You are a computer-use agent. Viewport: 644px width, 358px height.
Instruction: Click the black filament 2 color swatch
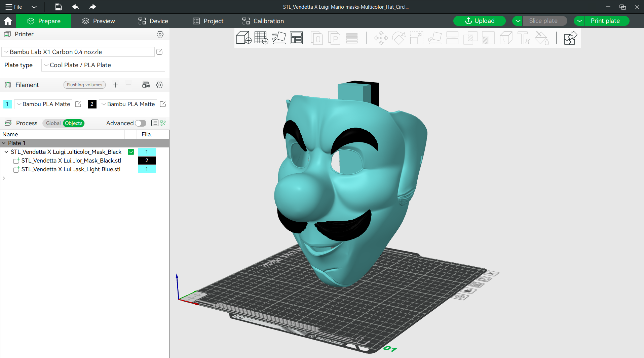click(92, 104)
